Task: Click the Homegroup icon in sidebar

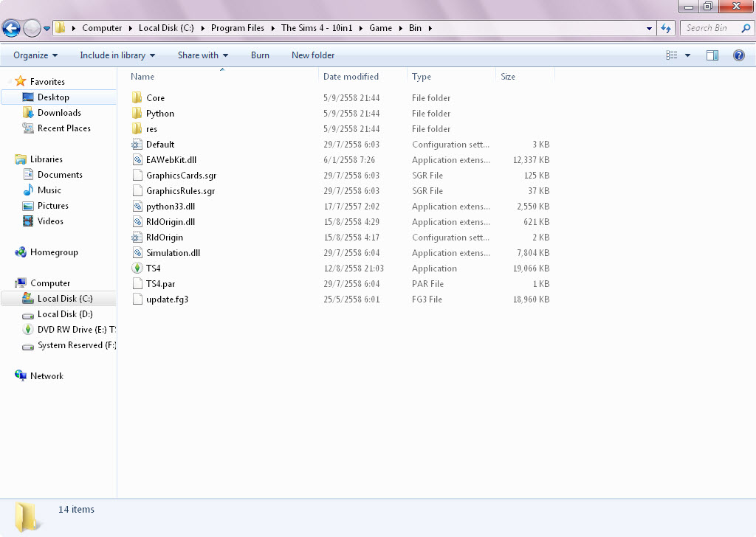Action: 21,252
